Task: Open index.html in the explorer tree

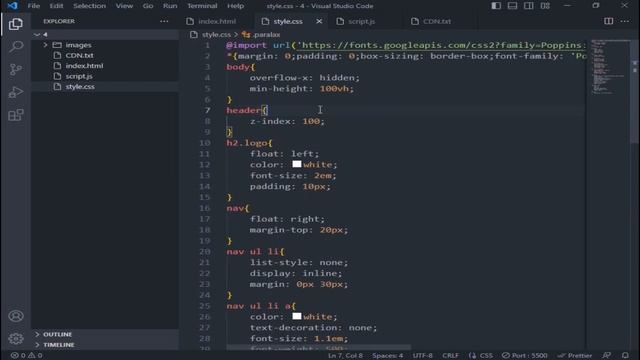Action: (84, 66)
